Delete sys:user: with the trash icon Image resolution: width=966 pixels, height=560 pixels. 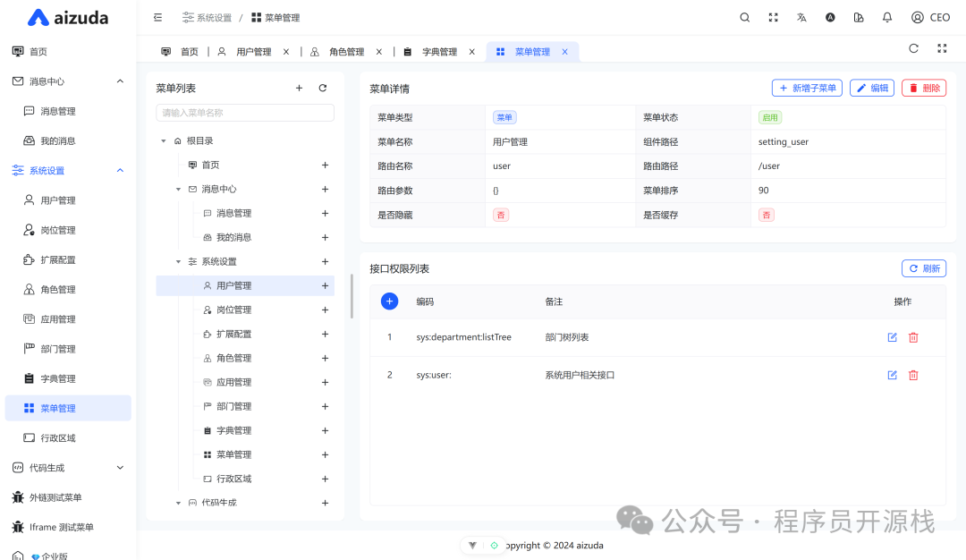point(912,375)
